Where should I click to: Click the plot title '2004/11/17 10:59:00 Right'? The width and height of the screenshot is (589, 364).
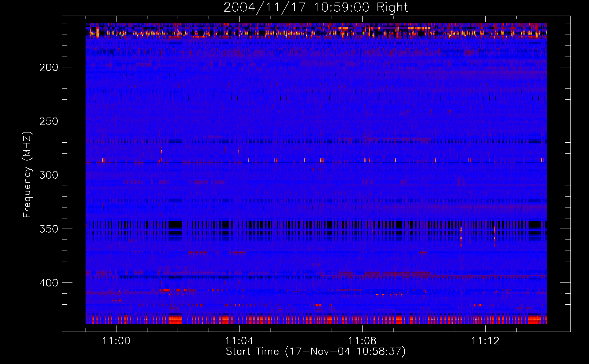316,7
